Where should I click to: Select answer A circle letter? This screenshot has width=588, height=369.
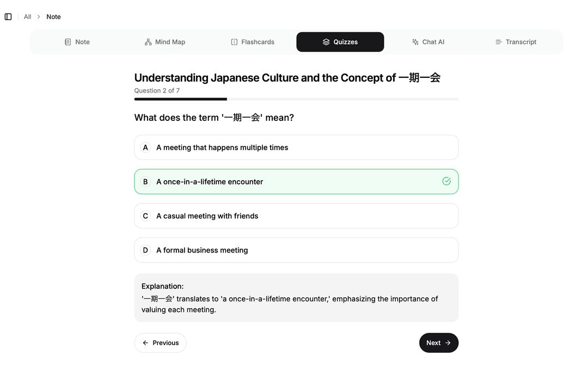pos(145,147)
